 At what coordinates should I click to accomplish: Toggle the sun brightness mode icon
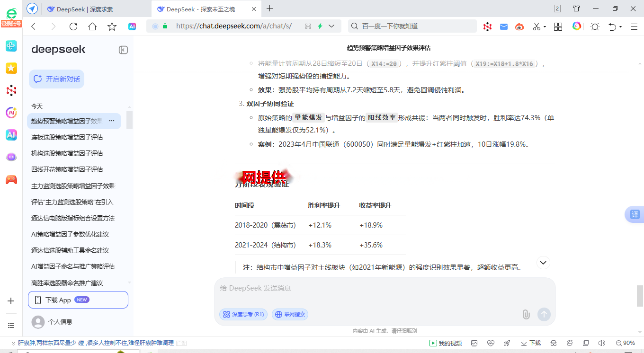(595, 26)
